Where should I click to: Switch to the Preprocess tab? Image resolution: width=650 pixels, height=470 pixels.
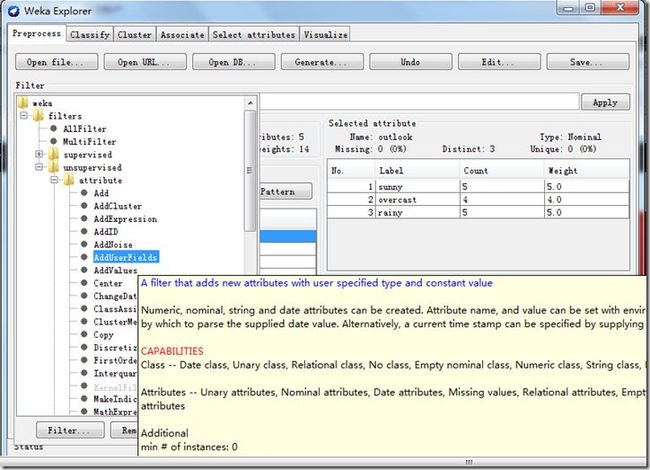pos(36,34)
